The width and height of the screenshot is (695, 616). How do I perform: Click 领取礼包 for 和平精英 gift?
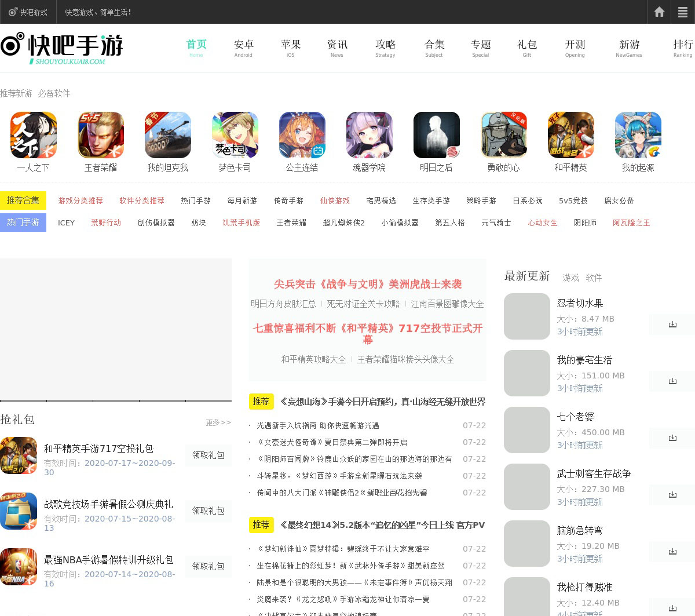[209, 455]
